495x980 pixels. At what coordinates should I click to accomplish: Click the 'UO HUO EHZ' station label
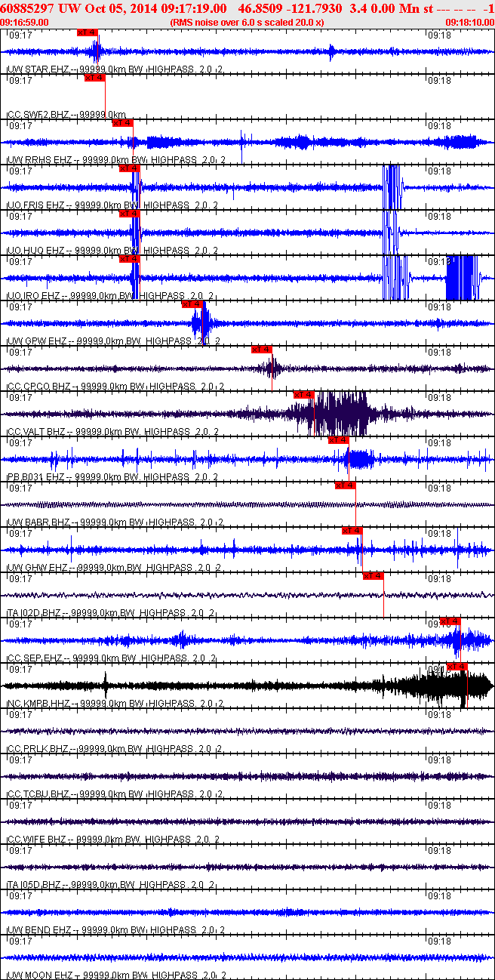[x=38, y=251]
